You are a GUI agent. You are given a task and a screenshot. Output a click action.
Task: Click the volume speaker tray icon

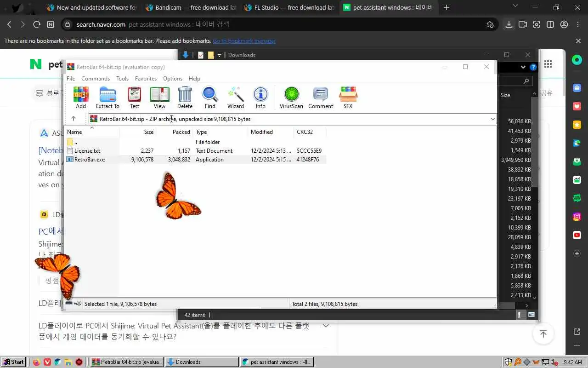(x=554, y=362)
